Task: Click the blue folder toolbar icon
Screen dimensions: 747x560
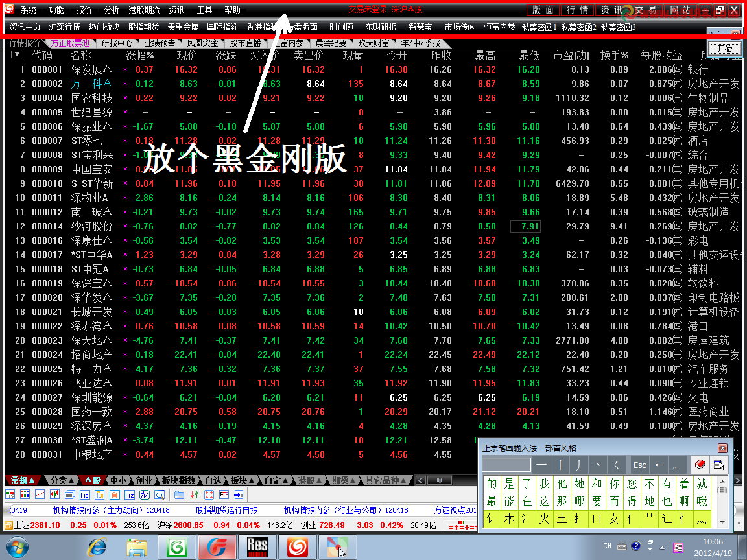Action: tap(179, 495)
